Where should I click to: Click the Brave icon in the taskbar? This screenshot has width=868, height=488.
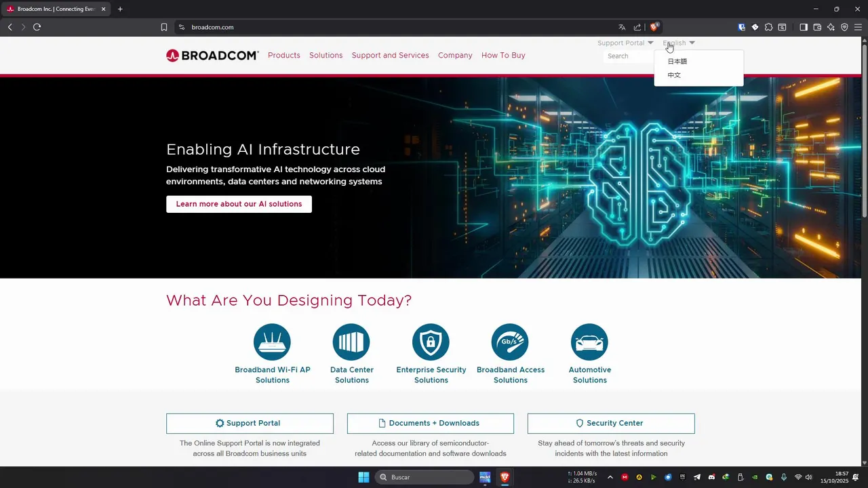click(505, 477)
